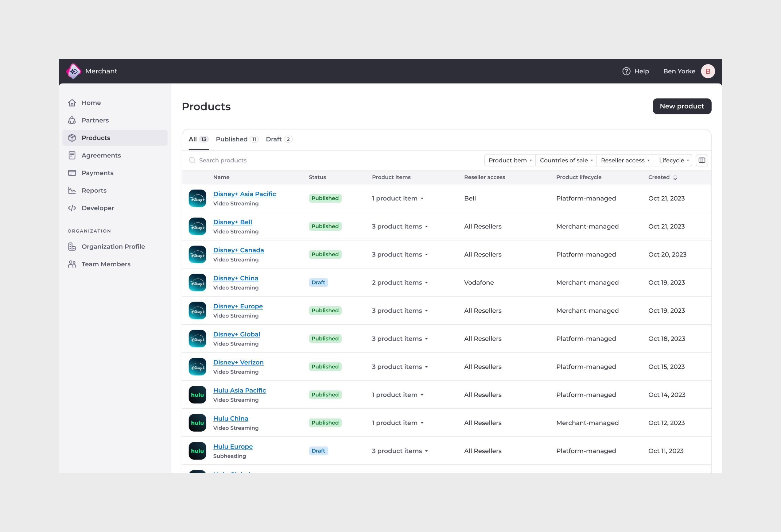Expand product items for Disney+ China
Screen dimensions: 781x532
(x=400, y=283)
